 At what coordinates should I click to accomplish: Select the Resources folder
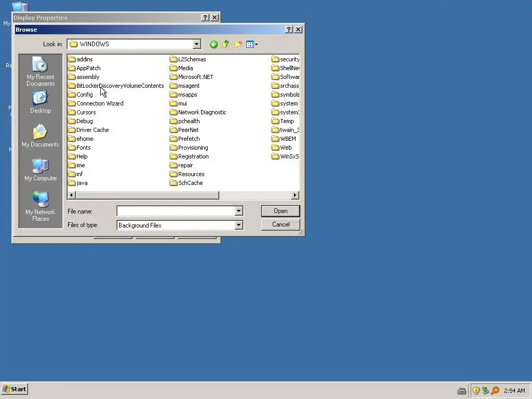[187, 174]
